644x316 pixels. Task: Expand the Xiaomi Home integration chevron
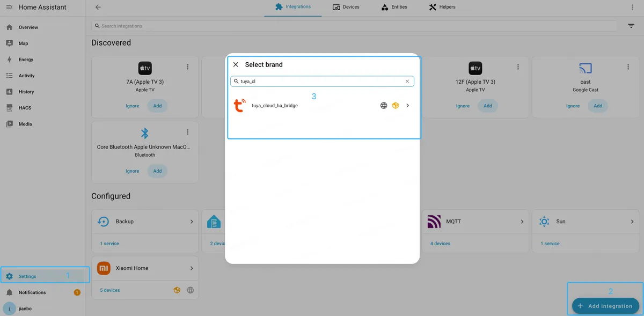(192, 268)
